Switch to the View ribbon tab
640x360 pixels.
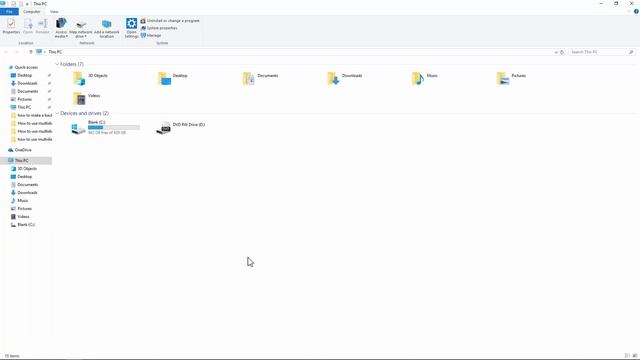[54, 11]
